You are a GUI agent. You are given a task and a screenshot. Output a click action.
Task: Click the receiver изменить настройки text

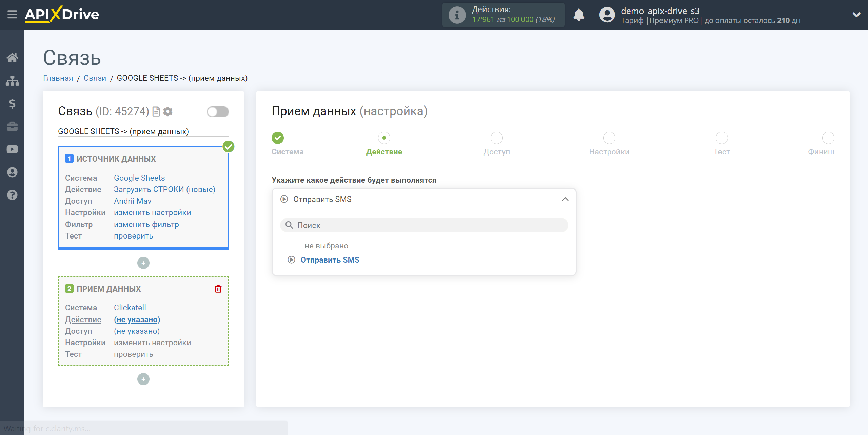tap(153, 343)
